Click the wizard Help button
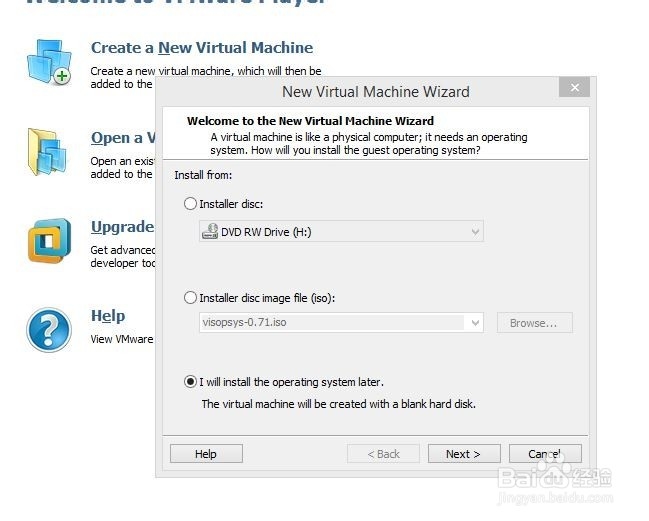This screenshot has width=649, height=521. click(206, 454)
